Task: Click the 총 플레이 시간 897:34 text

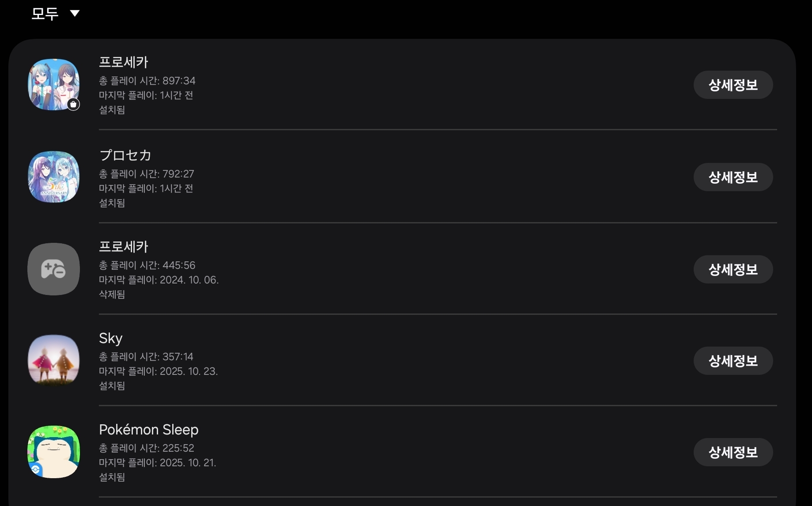Action: 147,81
